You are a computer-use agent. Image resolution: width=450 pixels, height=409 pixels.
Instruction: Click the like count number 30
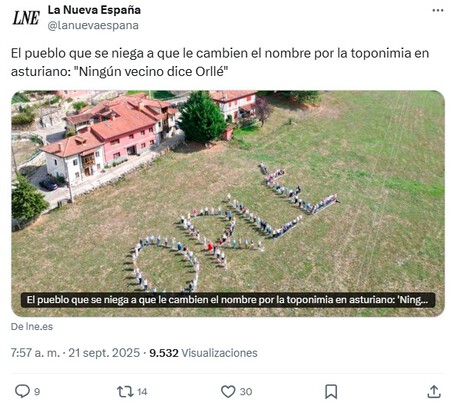(246, 392)
